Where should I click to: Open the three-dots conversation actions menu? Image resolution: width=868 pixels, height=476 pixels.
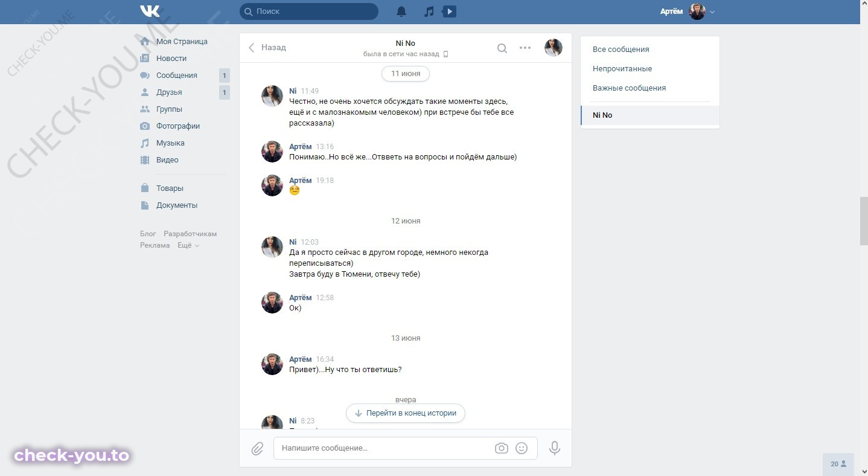(x=525, y=48)
